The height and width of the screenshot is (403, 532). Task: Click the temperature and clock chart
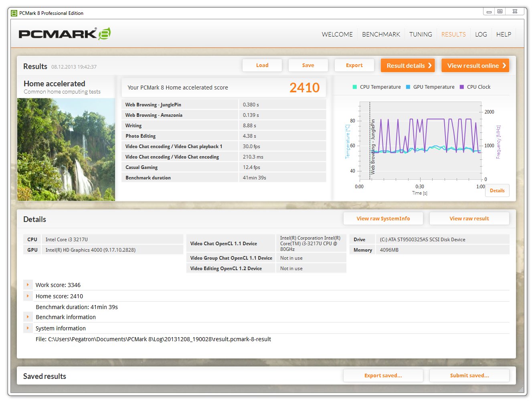(421, 140)
